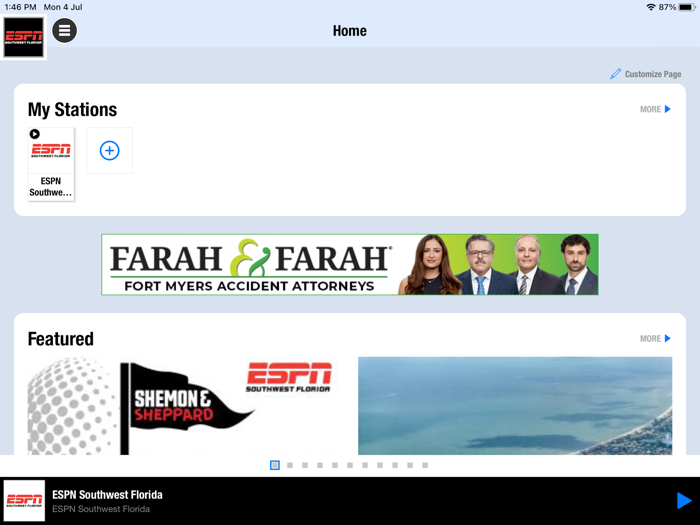Play ESPN Southwest Florida from bottom player bar
The width and height of the screenshot is (700, 525).
[x=683, y=501]
